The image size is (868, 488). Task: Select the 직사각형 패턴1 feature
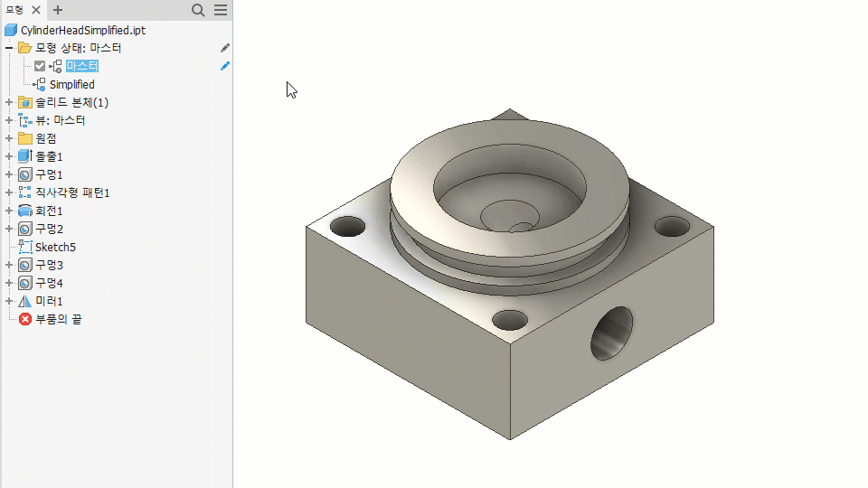72,192
